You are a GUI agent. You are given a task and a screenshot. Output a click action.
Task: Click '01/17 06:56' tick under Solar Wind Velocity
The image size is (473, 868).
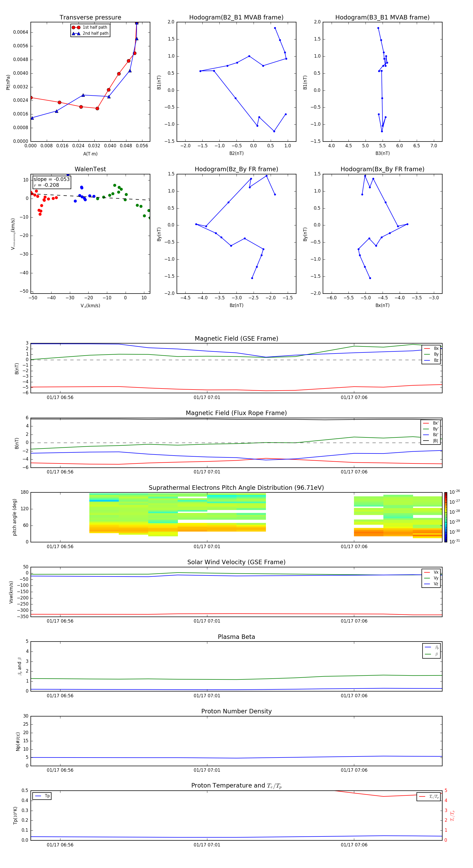(60, 621)
